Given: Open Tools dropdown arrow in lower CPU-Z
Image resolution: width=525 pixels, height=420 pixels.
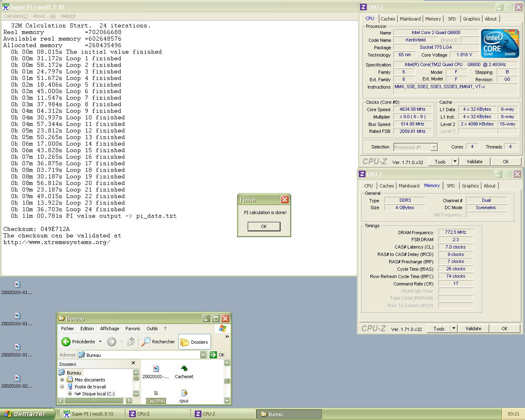Looking at the screenshot, I should [454, 329].
